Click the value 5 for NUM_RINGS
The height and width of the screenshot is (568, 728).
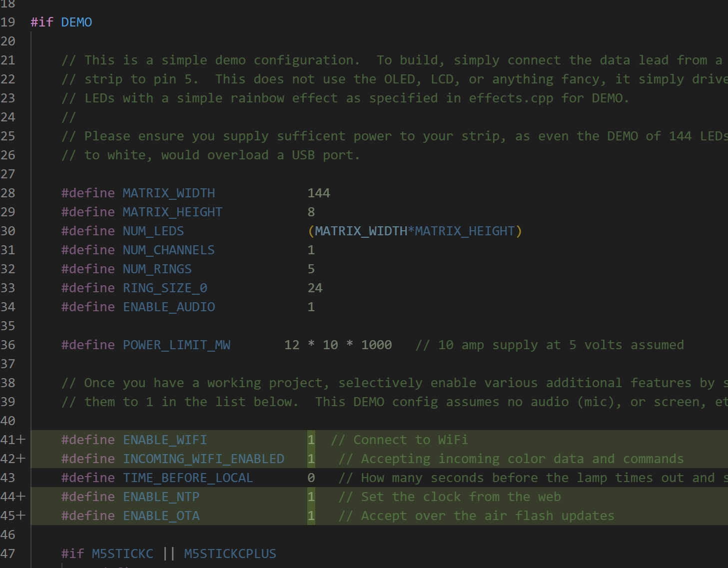(x=311, y=269)
